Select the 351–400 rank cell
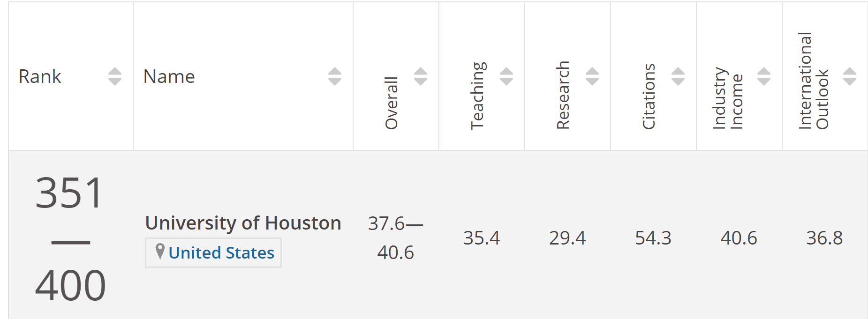 click(70, 238)
